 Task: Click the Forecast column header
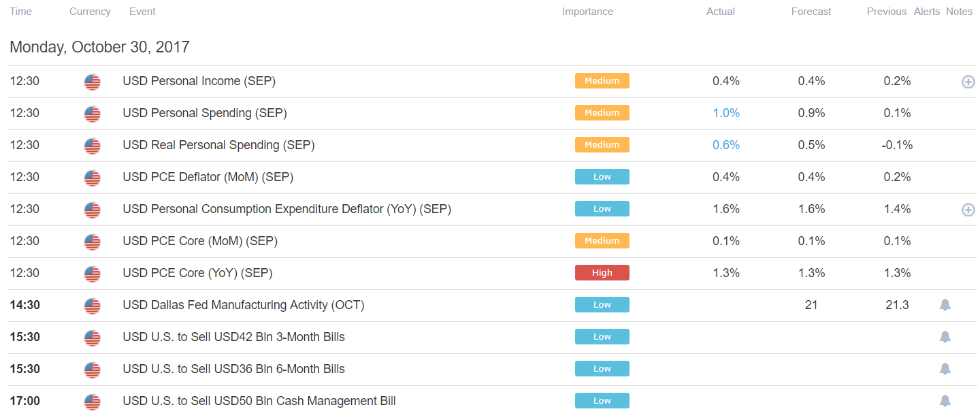pyautogui.click(x=811, y=12)
